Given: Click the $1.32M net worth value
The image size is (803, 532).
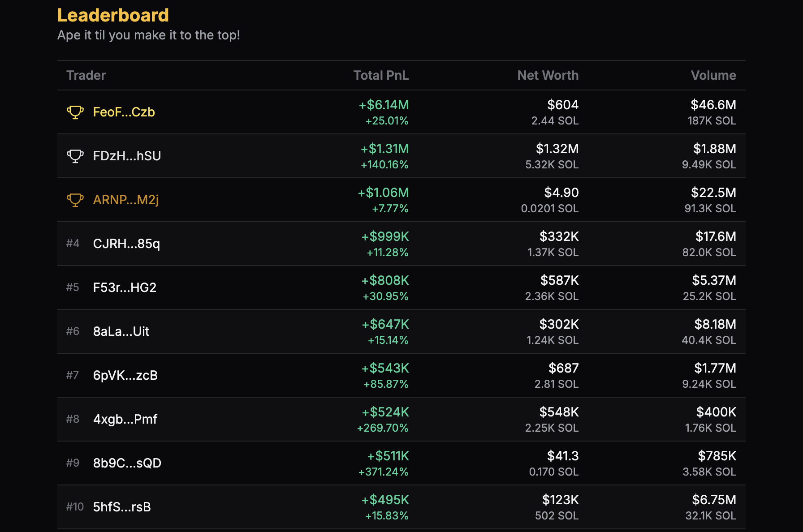Looking at the screenshot, I should coord(557,149).
